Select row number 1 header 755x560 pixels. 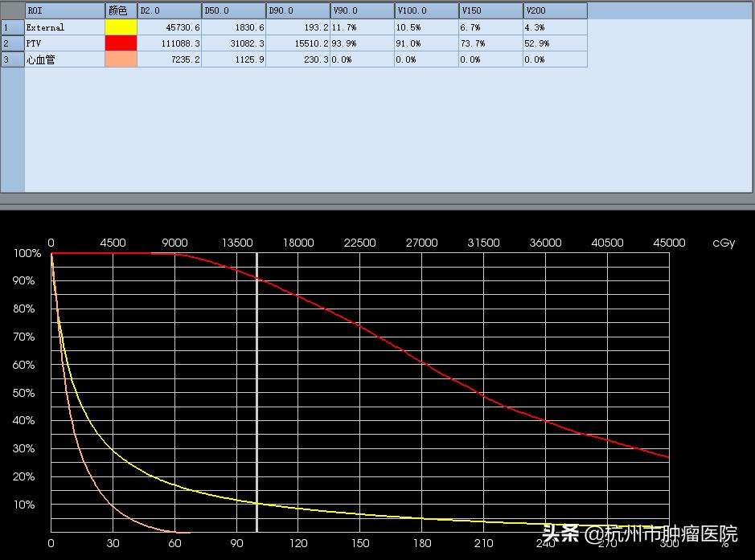click(12, 27)
